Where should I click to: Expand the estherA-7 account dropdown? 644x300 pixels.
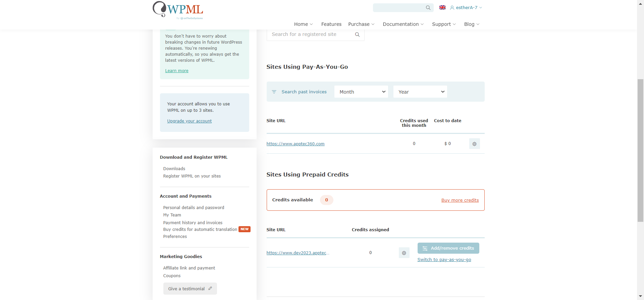point(481,8)
